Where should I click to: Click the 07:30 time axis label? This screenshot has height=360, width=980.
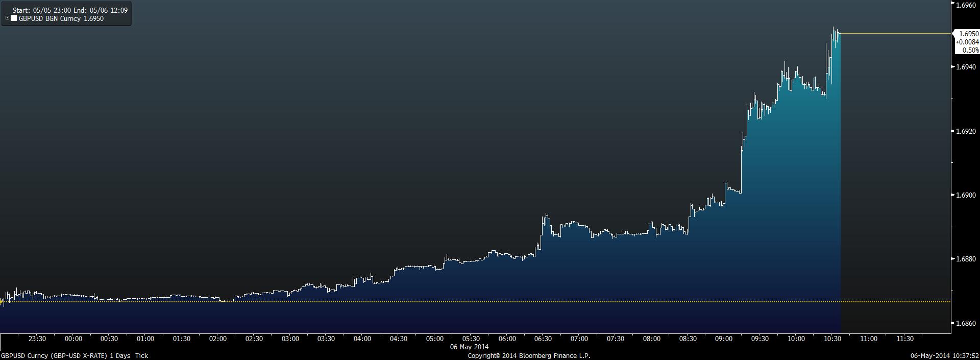tap(616, 339)
